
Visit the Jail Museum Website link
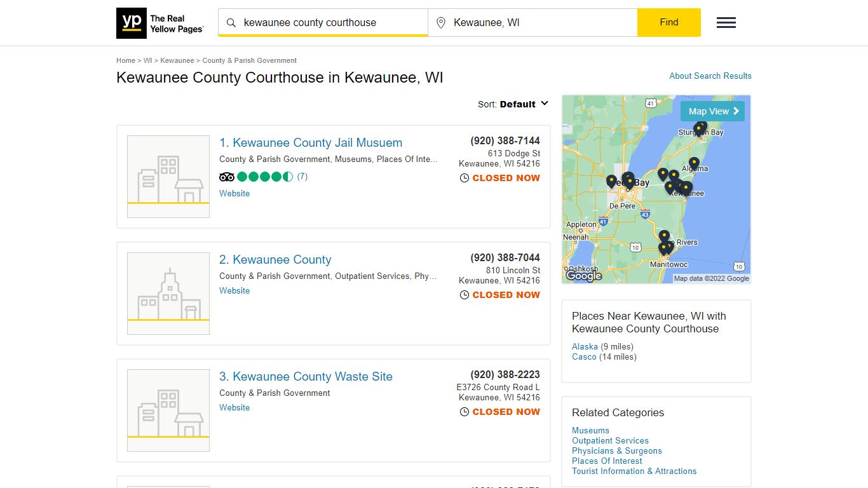click(x=234, y=194)
